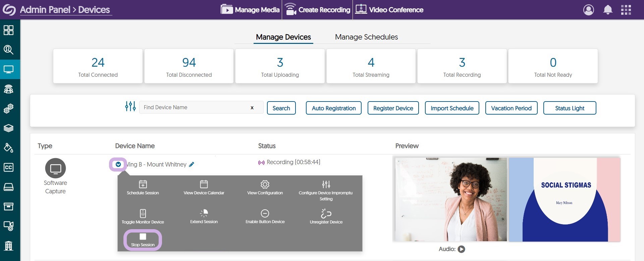Click the Extend Session icon
644x261 pixels.
204,213
